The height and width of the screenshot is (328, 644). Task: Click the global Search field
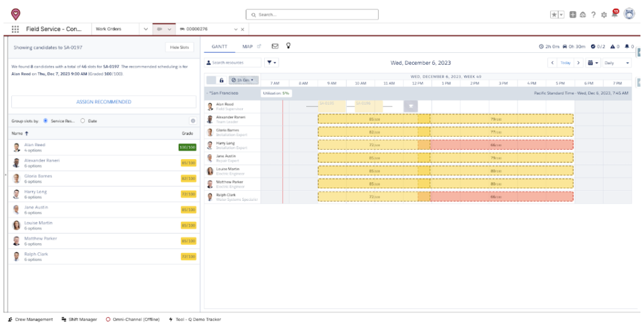[312, 15]
